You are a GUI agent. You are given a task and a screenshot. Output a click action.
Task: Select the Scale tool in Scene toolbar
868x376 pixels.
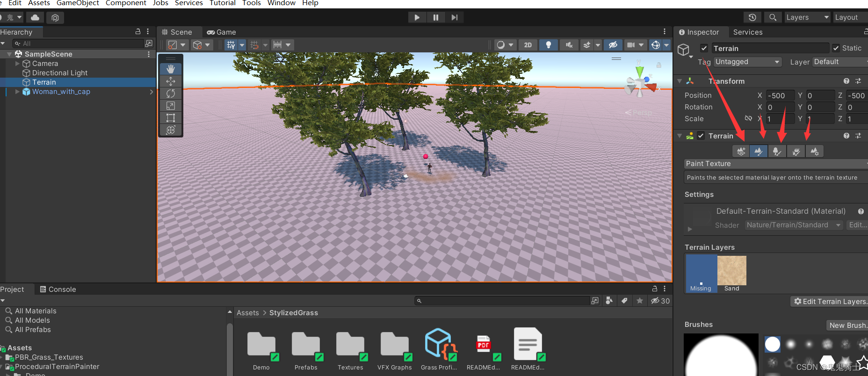coord(171,106)
